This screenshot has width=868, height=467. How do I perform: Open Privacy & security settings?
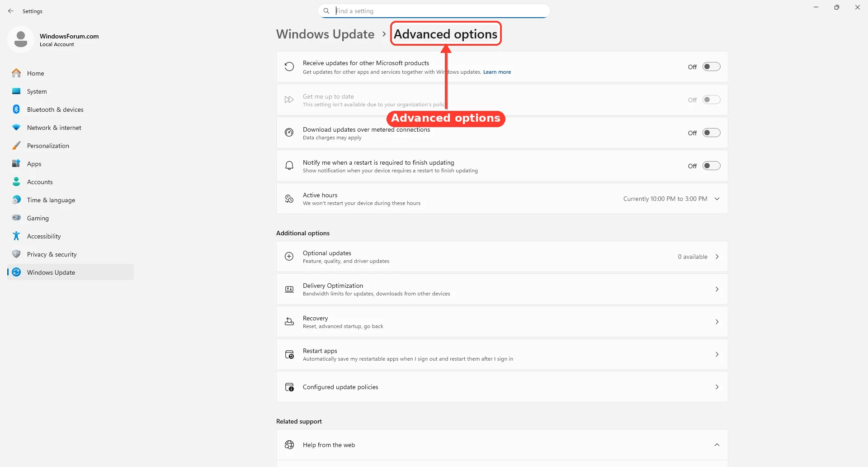click(70, 254)
